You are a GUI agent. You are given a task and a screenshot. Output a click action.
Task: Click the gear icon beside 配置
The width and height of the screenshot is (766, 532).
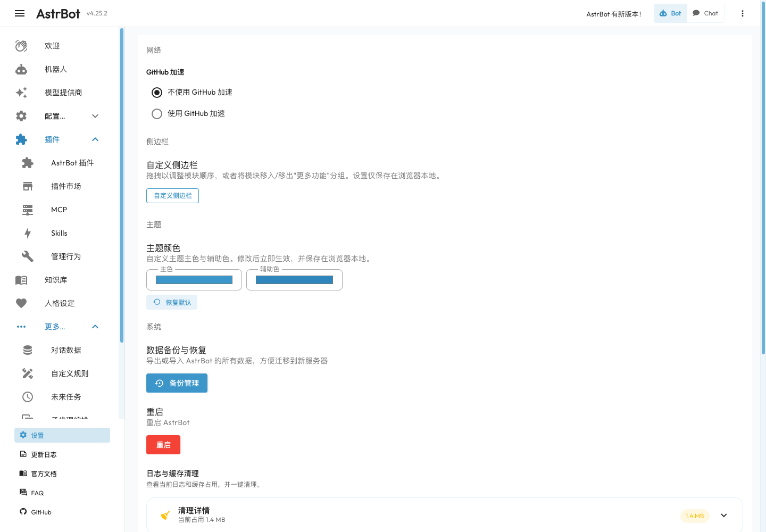pyautogui.click(x=21, y=116)
